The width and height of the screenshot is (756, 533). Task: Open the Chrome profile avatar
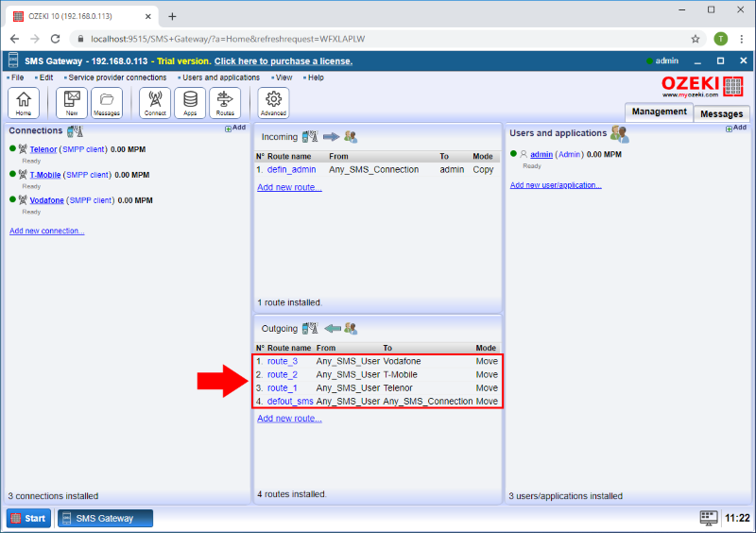721,39
